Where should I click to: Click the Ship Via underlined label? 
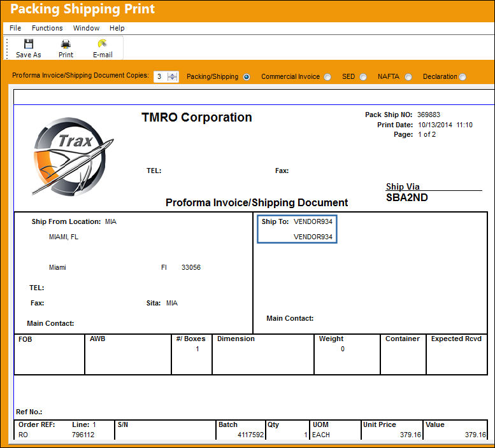(403, 186)
